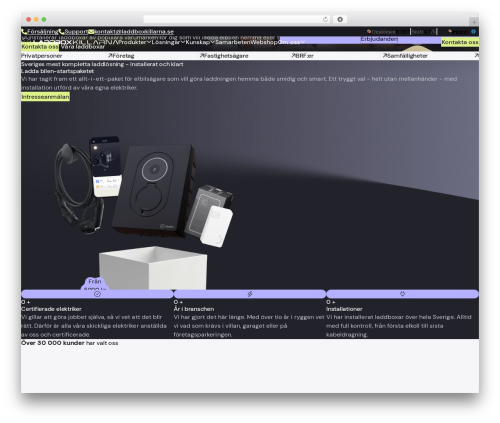Expand the Om oss menu
500x423 pixels.
click(x=291, y=42)
